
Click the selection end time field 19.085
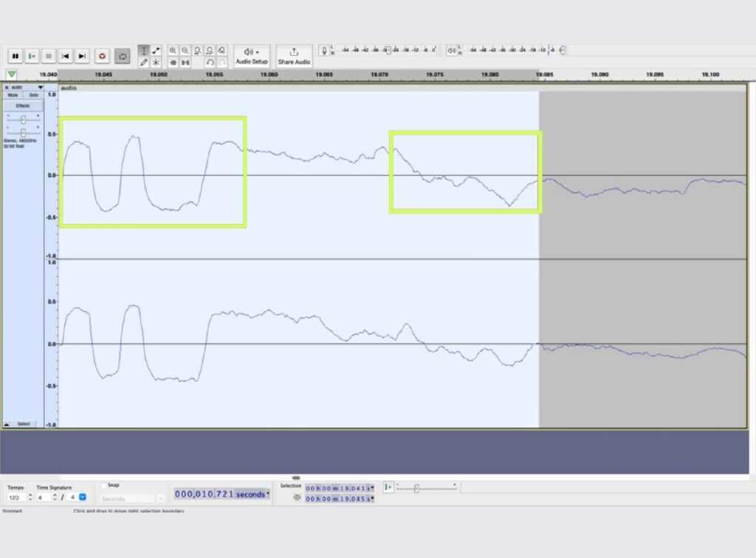pyautogui.click(x=337, y=499)
